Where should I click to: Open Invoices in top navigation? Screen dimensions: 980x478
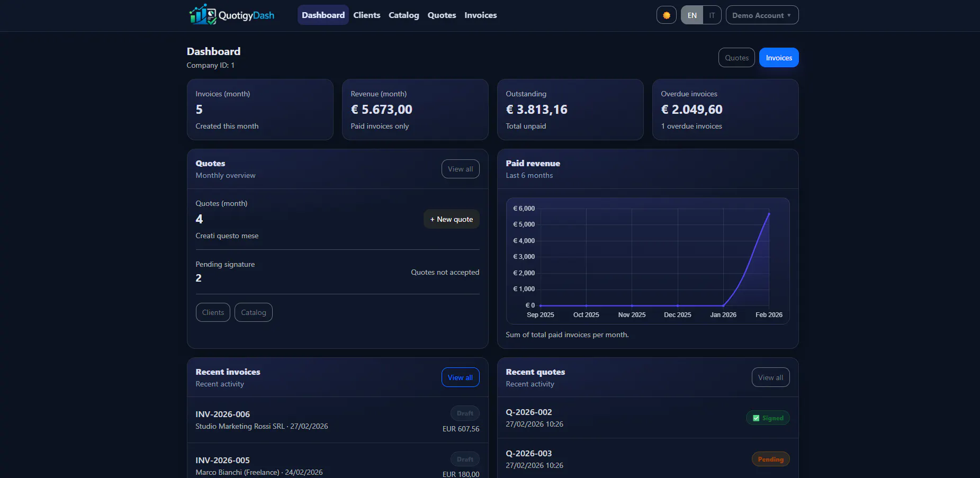tap(481, 15)
